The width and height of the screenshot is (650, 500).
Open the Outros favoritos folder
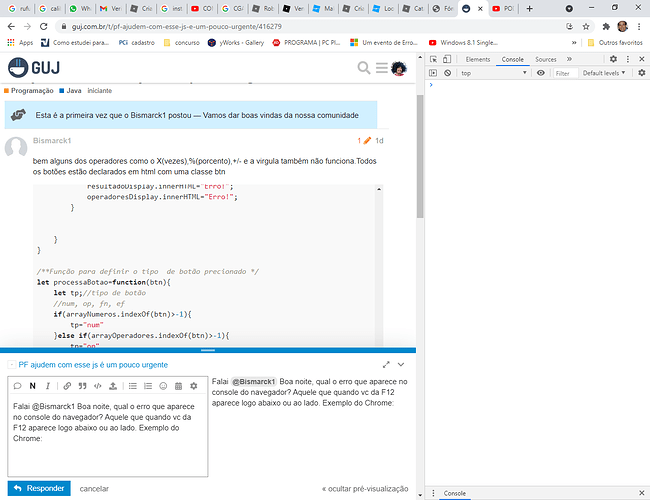(615, 42)
